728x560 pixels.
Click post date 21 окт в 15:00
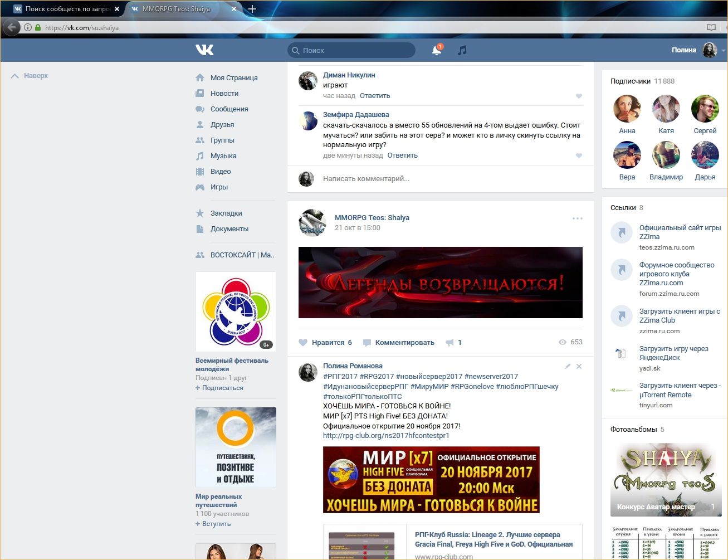click(358, 228)
